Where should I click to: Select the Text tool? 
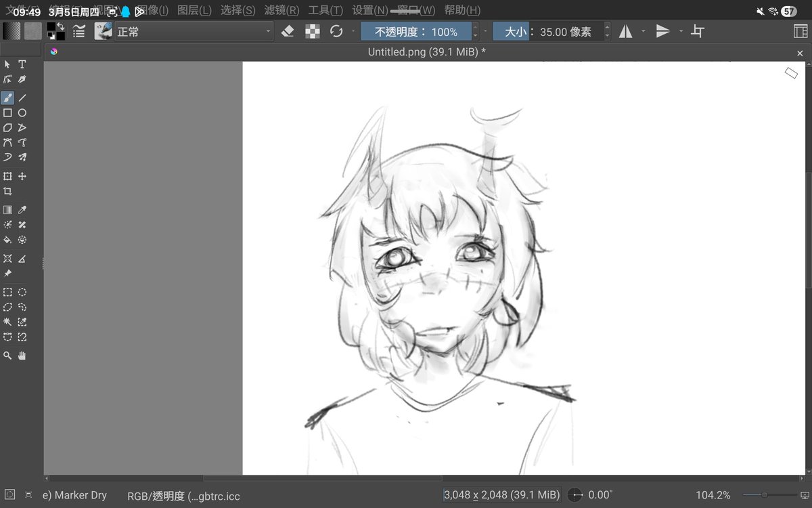pyautogui.click(x=22, y=64)
